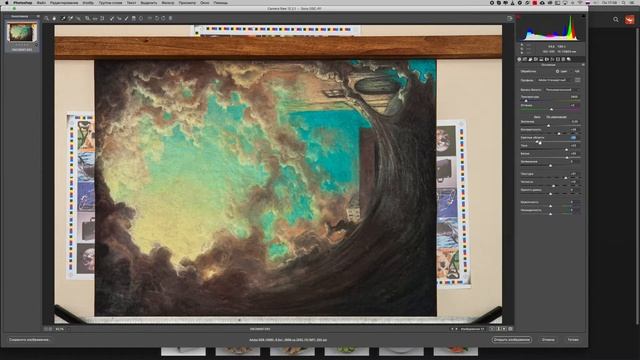Screen dimensions: 640x360
Task: Open the Фильтр menu
Action: [x=167, y=3]
